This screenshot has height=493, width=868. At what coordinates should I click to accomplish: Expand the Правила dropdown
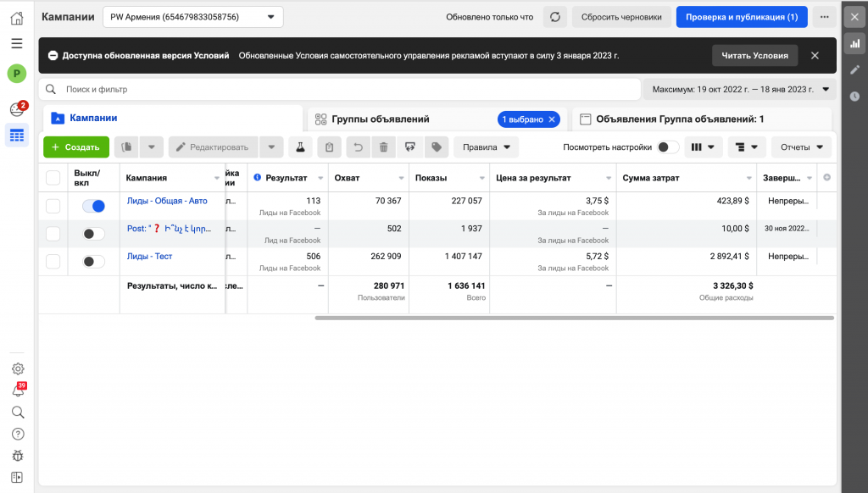pos(486,147)
